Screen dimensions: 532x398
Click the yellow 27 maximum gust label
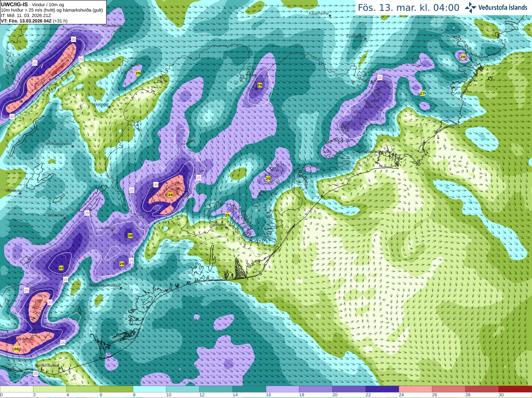(422, 93)
